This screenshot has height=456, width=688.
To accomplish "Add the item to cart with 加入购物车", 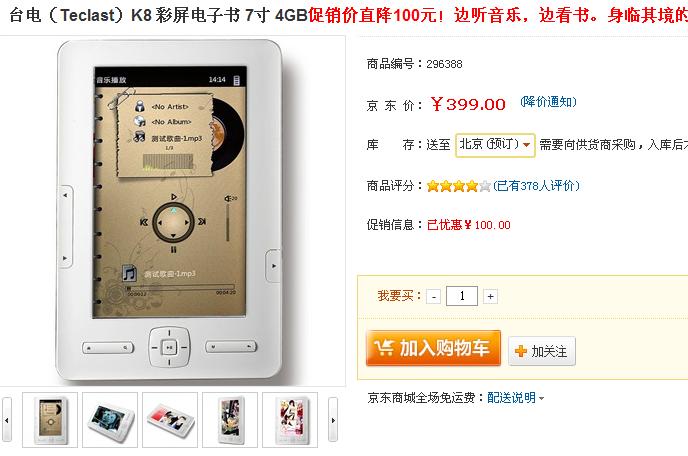I will (x=433, y=348).
